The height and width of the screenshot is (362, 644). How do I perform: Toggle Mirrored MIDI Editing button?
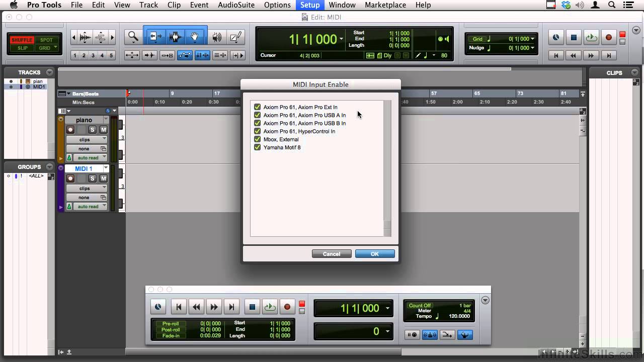[167, 55]
